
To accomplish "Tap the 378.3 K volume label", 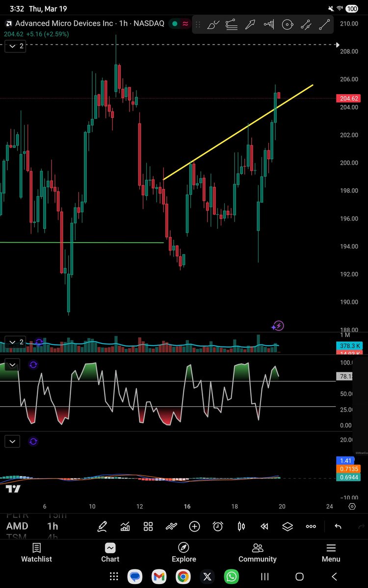I will click(x=349, y=346).
